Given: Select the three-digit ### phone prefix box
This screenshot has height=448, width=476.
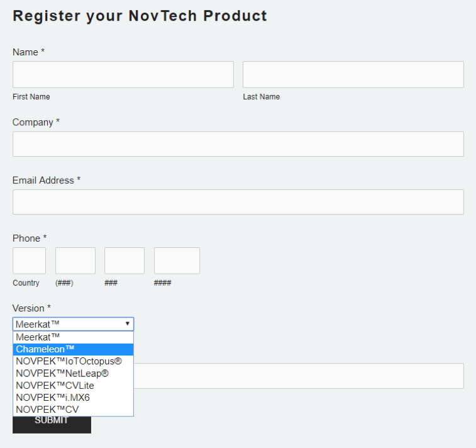Looking at the screenshot, I should [x=125, y=260].
